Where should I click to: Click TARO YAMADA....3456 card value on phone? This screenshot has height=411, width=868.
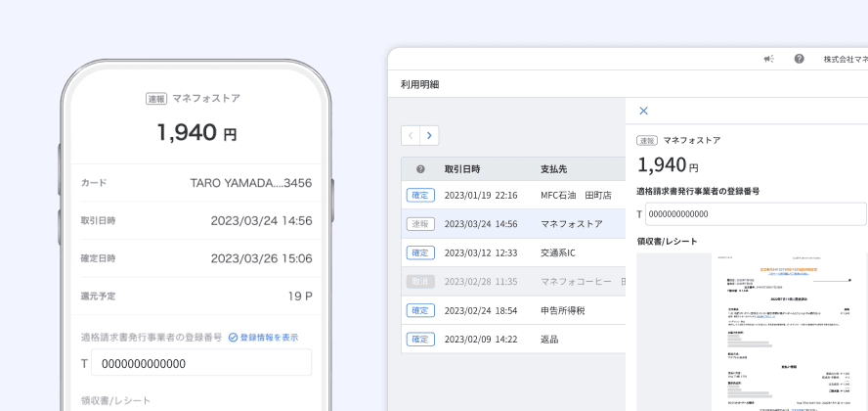coord(251,183)
